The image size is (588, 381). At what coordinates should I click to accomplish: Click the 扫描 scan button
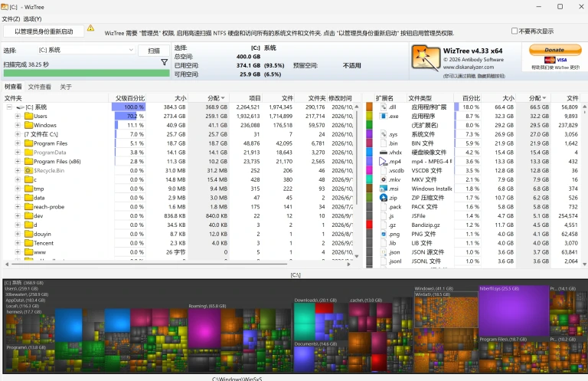154,51
